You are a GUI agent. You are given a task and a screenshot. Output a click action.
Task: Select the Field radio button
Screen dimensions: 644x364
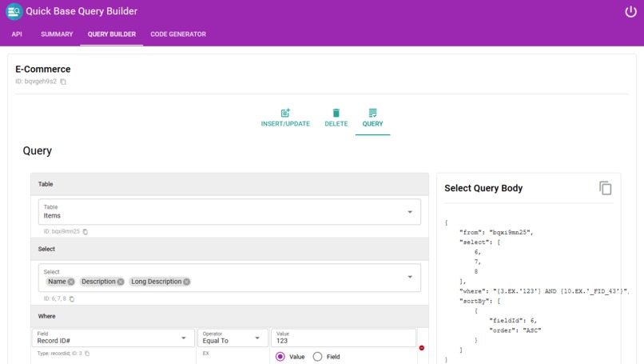317,357
